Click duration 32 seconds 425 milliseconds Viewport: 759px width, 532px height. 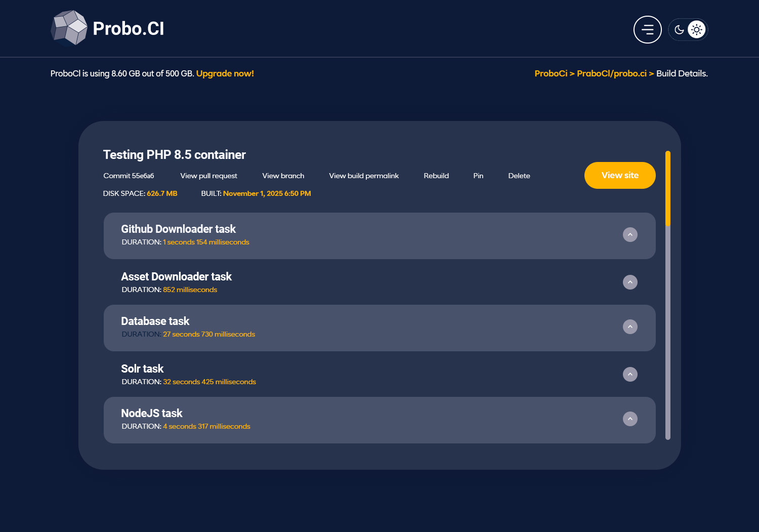coord(209,382)
